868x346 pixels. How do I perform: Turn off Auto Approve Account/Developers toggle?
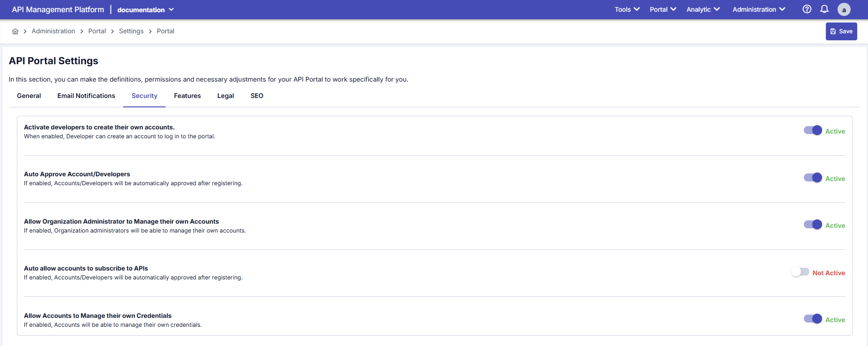point(813,178)
